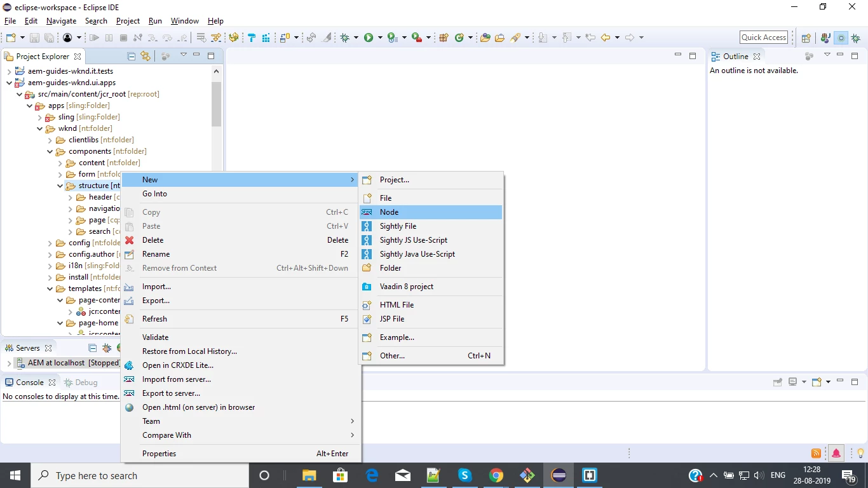The width and height of the screenshot is (868, 488).
Task: Click the New Java Class icon
Action: (x=459, y=37)
